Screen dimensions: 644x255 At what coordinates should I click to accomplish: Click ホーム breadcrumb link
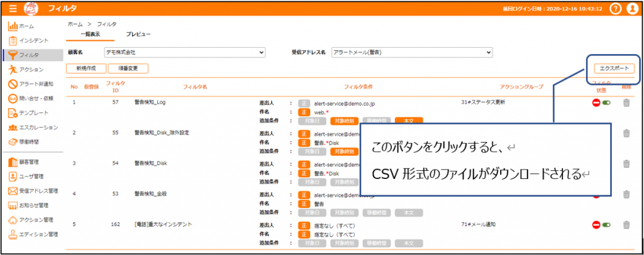click(x=75, y=23)
